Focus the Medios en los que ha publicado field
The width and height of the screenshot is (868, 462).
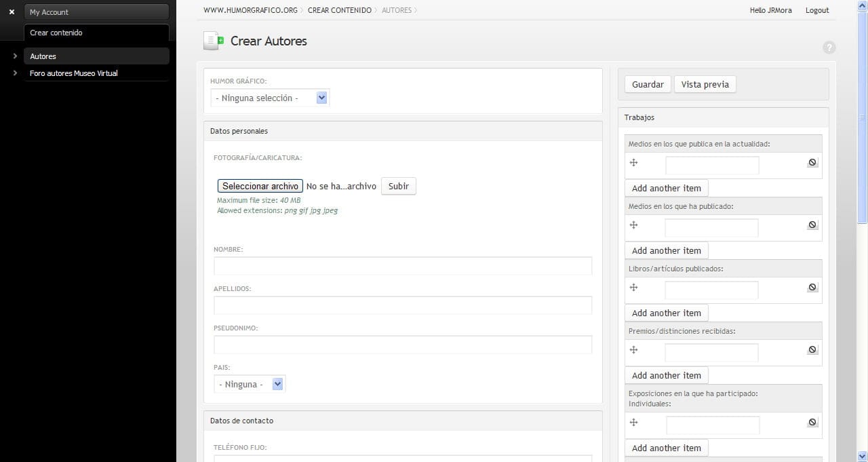point(711,228)
